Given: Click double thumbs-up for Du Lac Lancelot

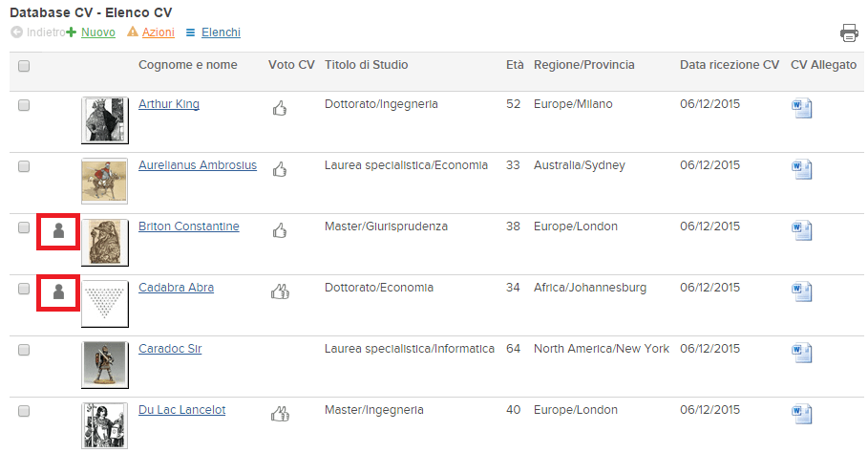Looking at the screenshot, I should pyautogui.click(x=280, y=414).
